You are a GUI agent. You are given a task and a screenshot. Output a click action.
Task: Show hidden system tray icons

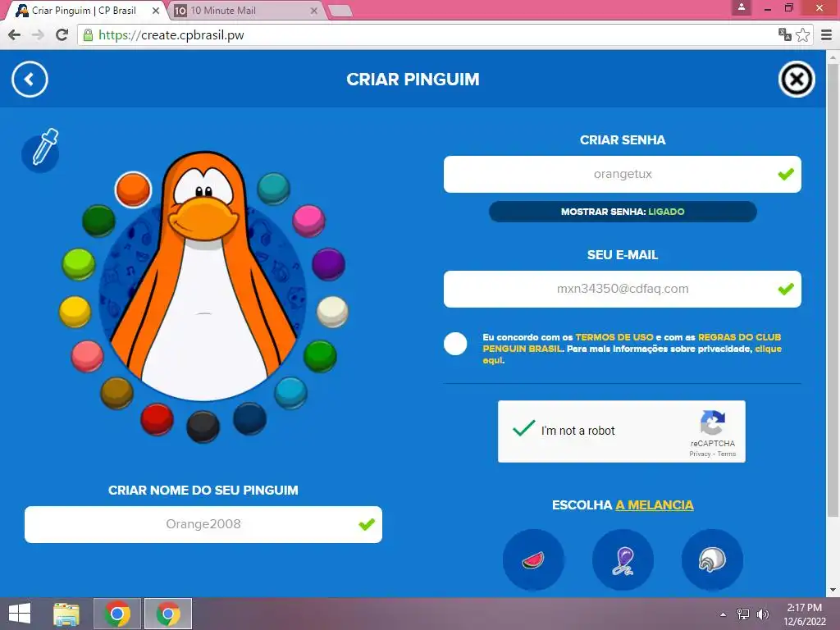point(724,614)
